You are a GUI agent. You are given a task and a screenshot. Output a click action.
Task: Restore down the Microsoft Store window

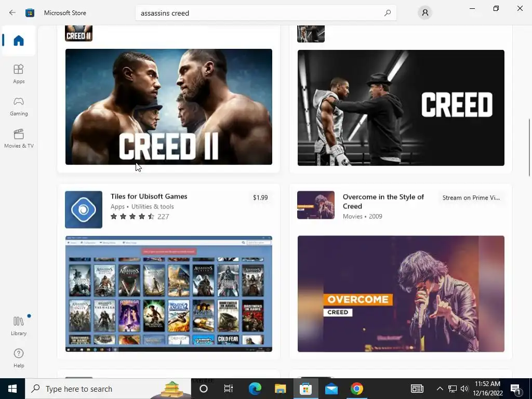(x=496, y=8)
